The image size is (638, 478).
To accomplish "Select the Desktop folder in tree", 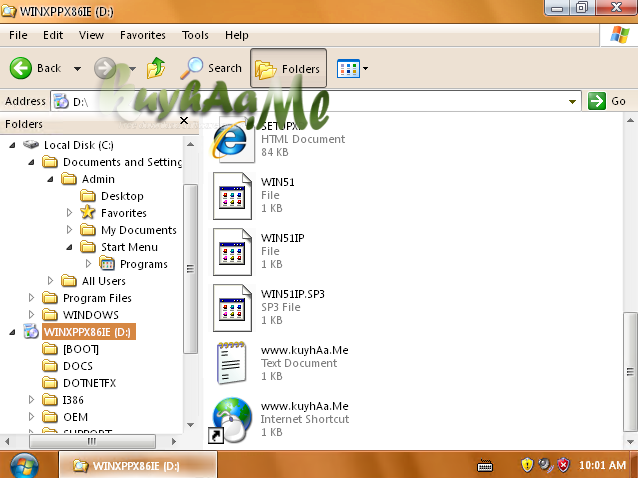I will [x=112, y=196].
